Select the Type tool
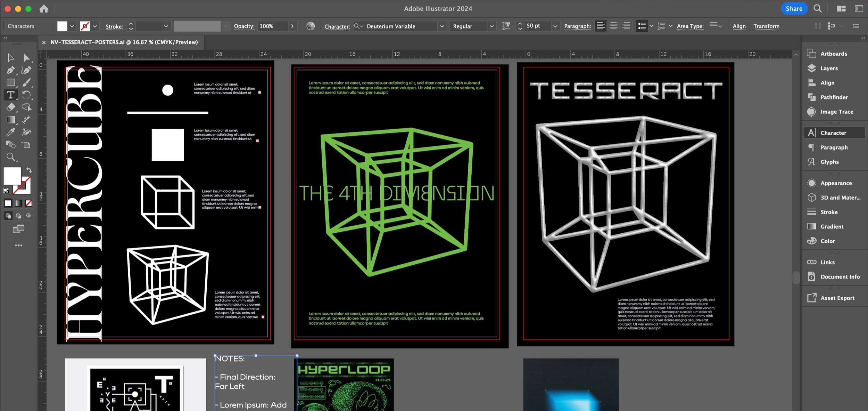Screen dimensions: 868x411 point(11,95)
